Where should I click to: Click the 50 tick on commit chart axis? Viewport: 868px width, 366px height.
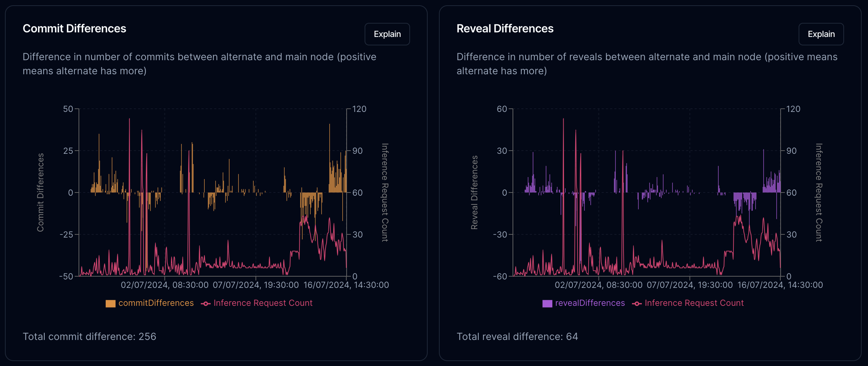[x=68, y=109]
